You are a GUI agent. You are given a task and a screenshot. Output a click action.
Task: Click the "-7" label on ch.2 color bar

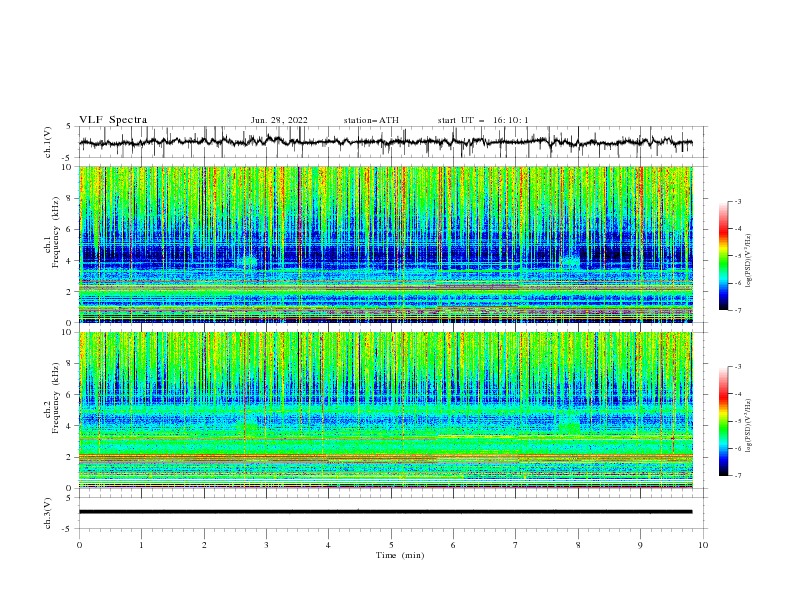pos(738,476)
